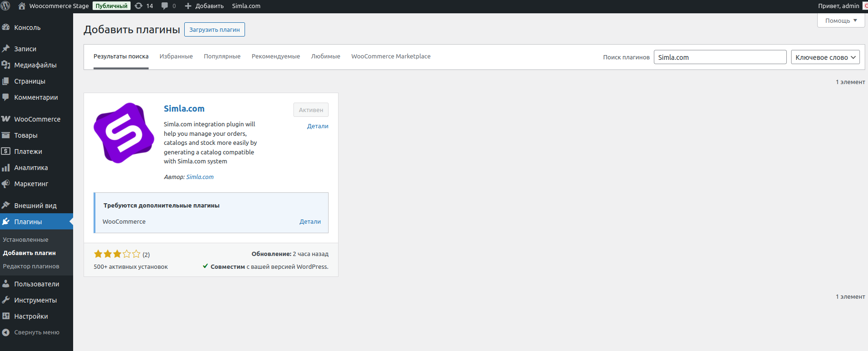Click the WordPress logo in admin bar

pyautogui.click(x=6, y=6)
